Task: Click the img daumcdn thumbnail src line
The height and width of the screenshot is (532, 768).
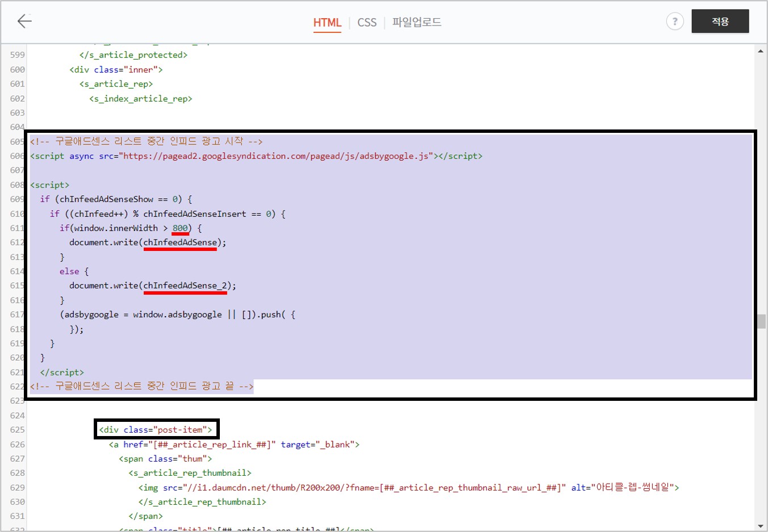Action: pyautogui.click(x=408, y=488)
